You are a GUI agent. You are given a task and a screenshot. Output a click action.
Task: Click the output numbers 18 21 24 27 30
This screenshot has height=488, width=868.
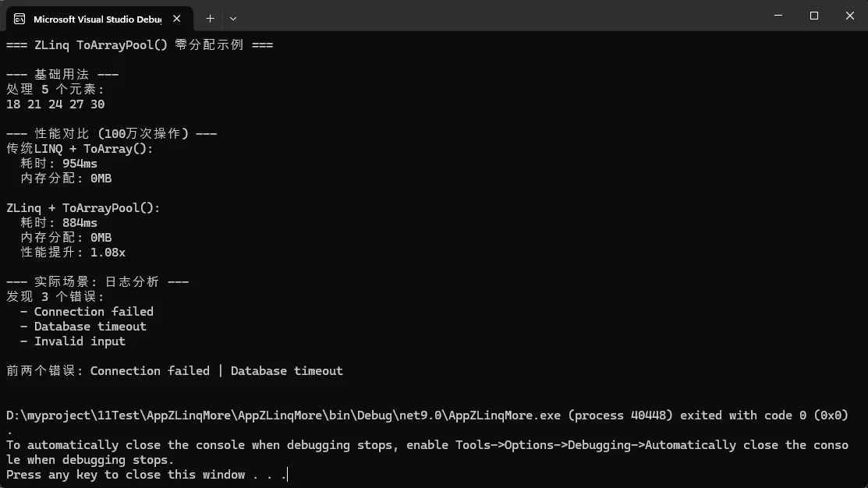[x=55, y=104]
